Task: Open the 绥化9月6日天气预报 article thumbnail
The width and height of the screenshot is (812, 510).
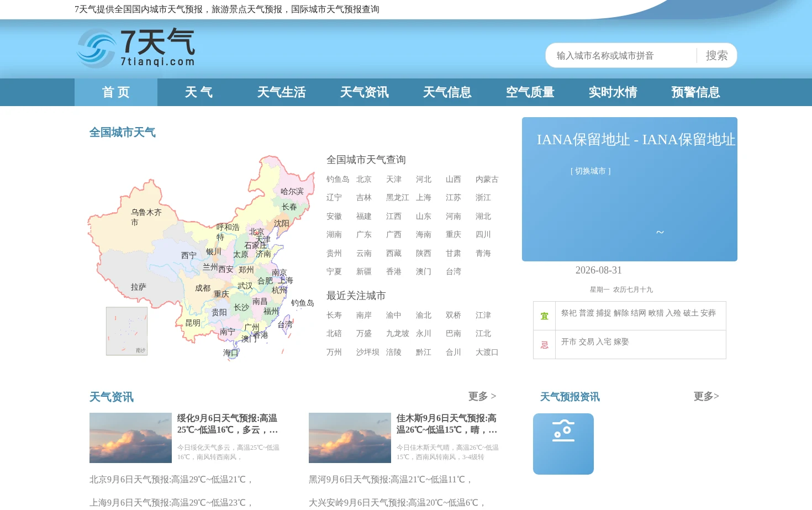Action: click(x=130, y=438)
